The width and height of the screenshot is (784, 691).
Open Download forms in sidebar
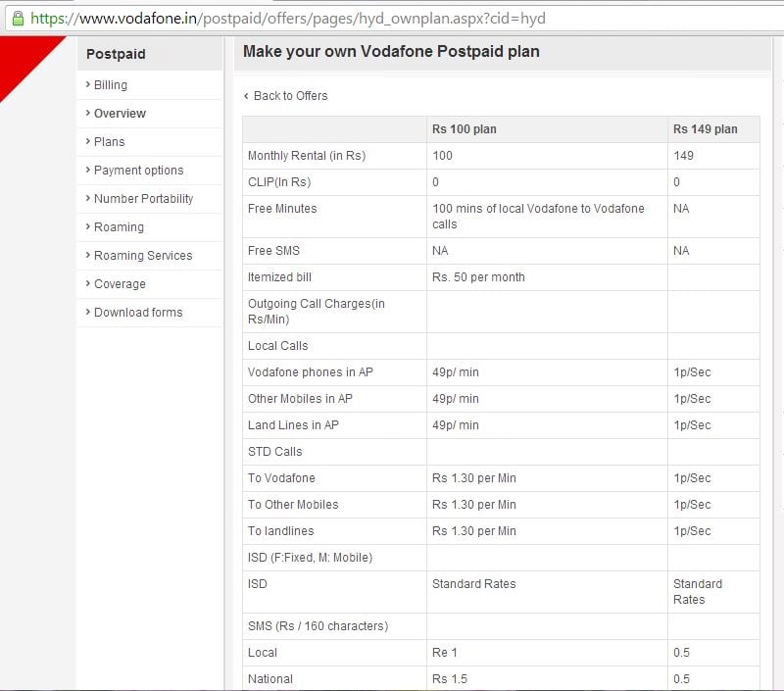point(138,313)
